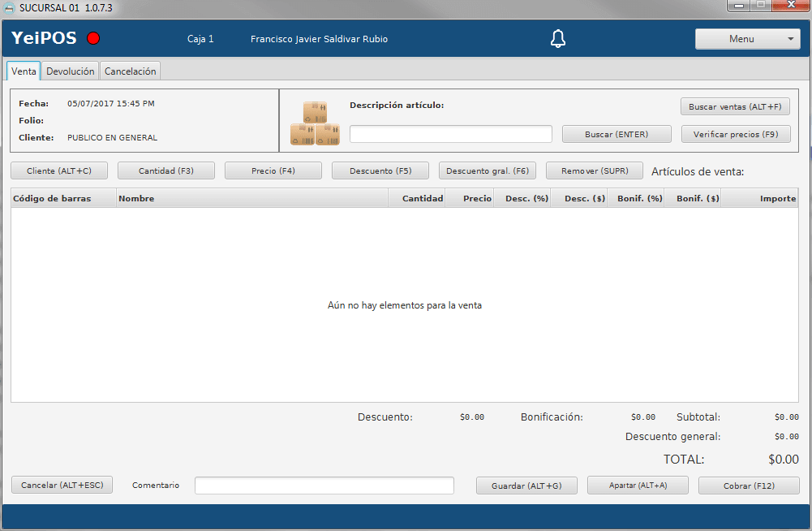Click the printer icon in title bar
The height and width of the screenshot is (531, 812).
9,7
